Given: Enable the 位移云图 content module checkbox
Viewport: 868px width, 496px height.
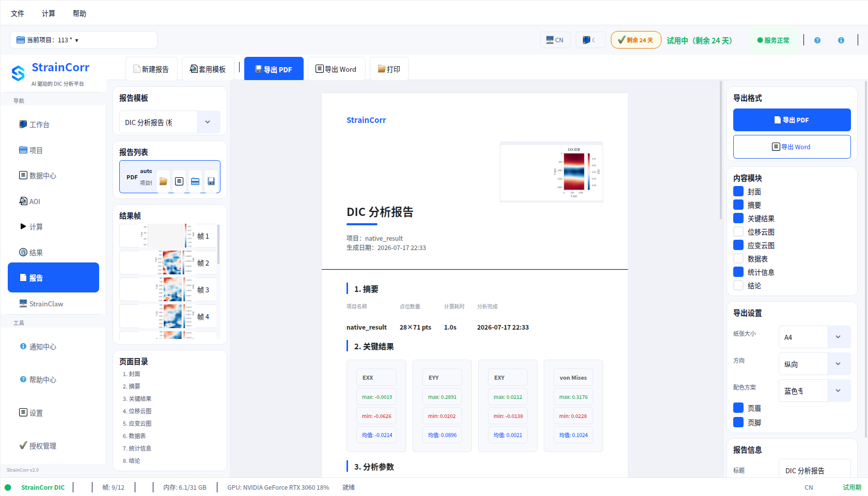Looking at the screenshot, I should coord(738,232).
